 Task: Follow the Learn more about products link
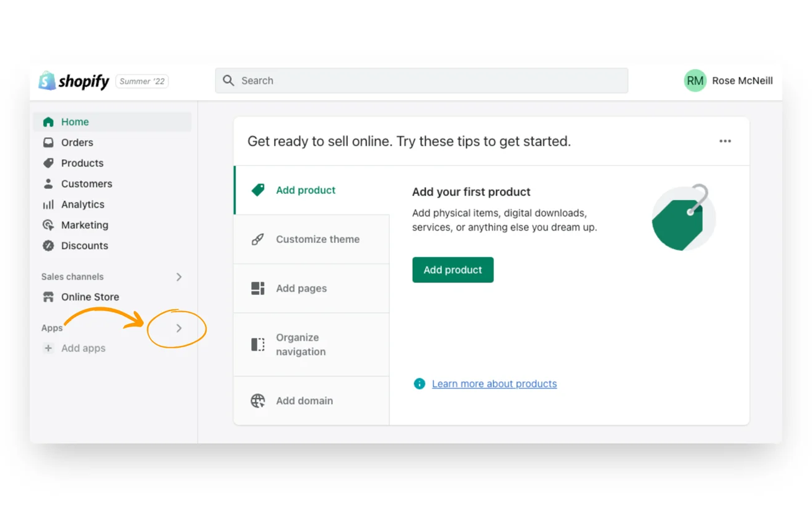494,384
